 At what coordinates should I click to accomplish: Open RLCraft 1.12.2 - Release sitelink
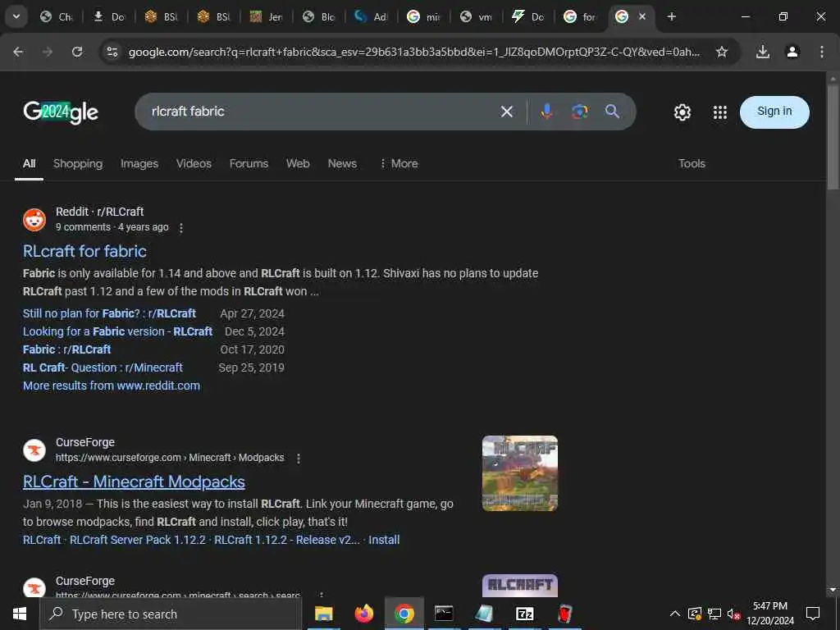pyautogui.click(x=286, y=540)
